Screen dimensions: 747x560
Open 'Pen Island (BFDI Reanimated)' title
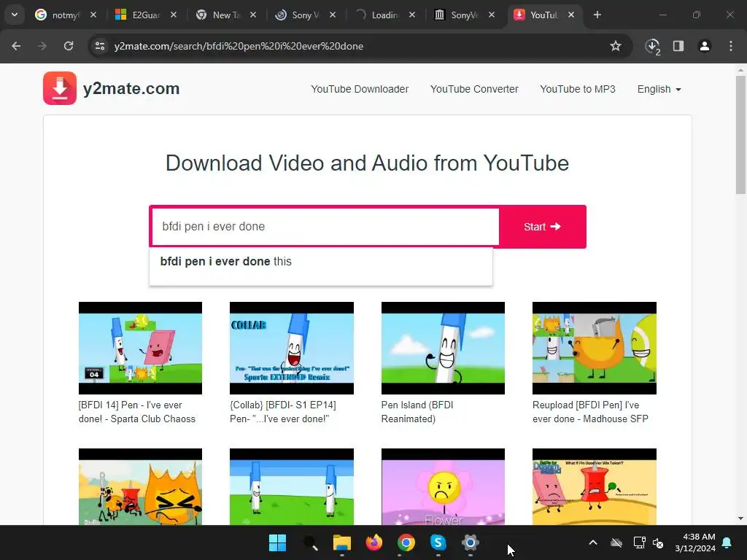(x=417, y=412)
